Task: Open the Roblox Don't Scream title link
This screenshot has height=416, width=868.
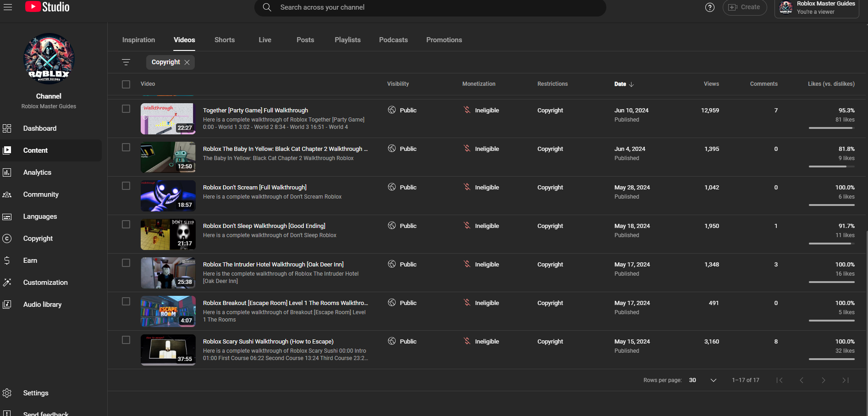Action: click(255, 188)
